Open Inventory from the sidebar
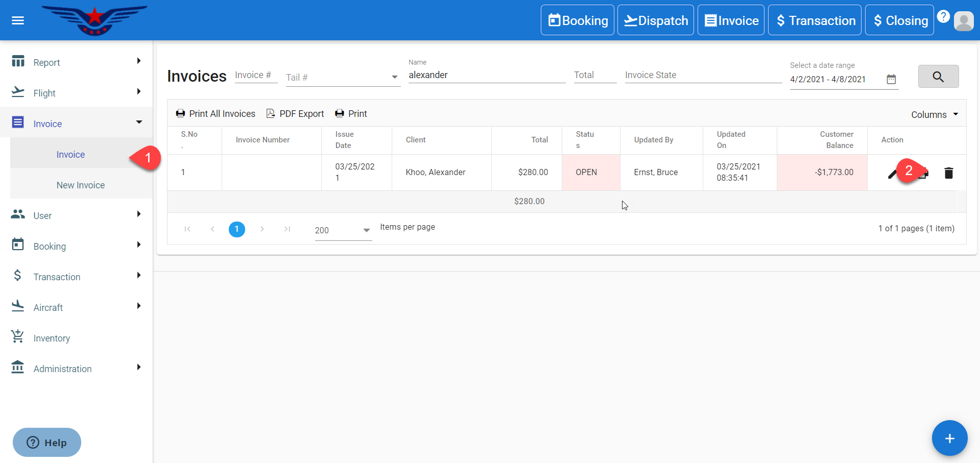Viewport: 980px width, 463px height. 52,338
